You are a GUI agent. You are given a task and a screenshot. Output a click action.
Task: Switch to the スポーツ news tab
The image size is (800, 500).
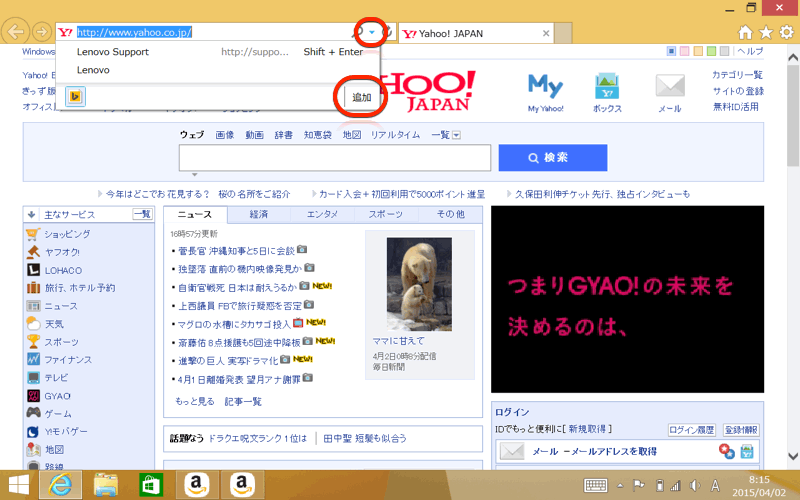coord(385,215)
